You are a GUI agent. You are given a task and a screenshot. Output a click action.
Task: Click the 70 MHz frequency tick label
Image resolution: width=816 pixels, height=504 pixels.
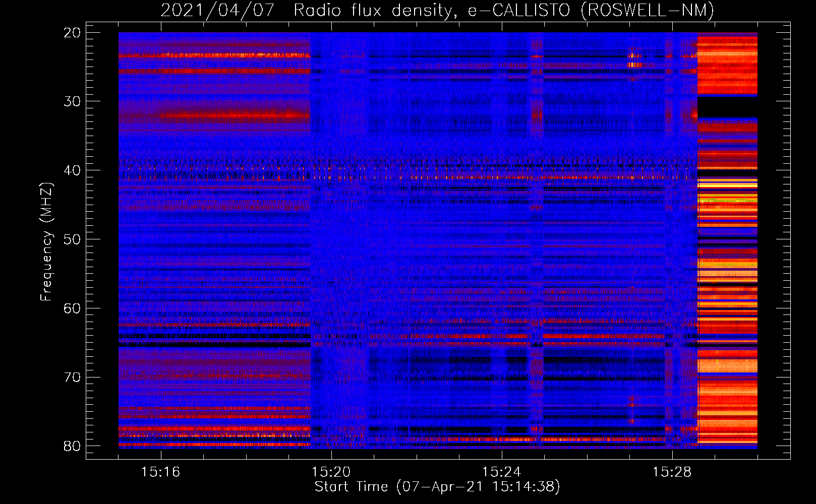[73, 377]
